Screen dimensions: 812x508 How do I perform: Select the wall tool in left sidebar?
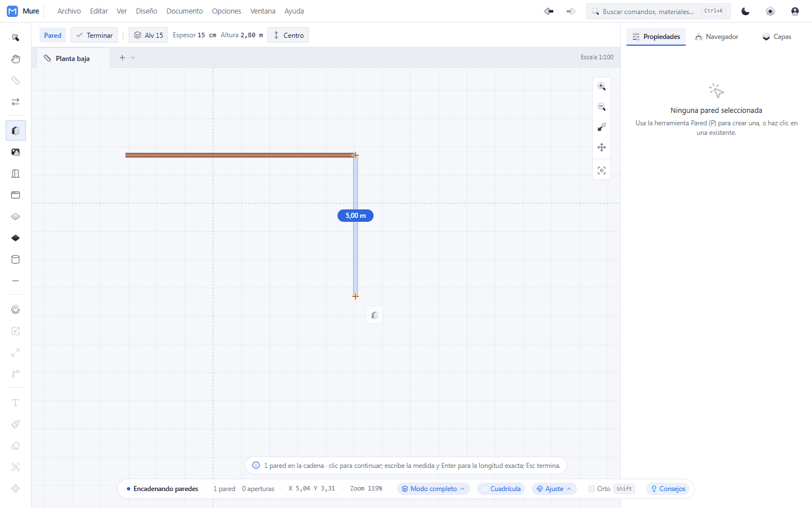click(x=16, y=130)
